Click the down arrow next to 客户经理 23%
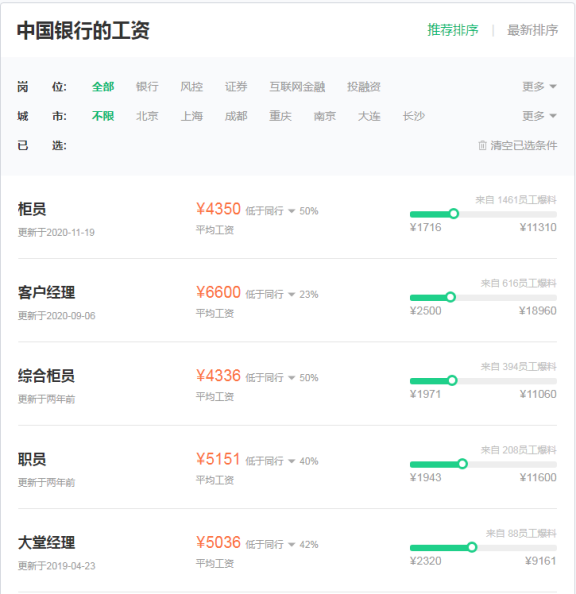 coord(291,294)
